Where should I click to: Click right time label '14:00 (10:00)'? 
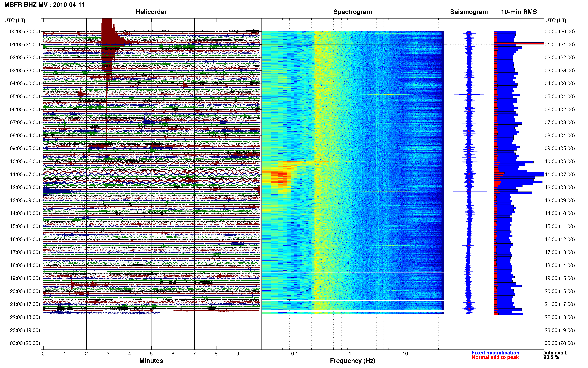tap(560, 213)
